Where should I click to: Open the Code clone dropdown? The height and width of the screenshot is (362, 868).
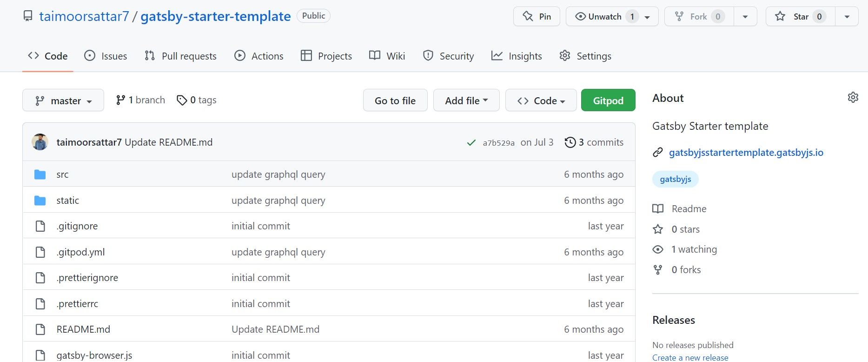pyautogui.click(x=541, y=101)
